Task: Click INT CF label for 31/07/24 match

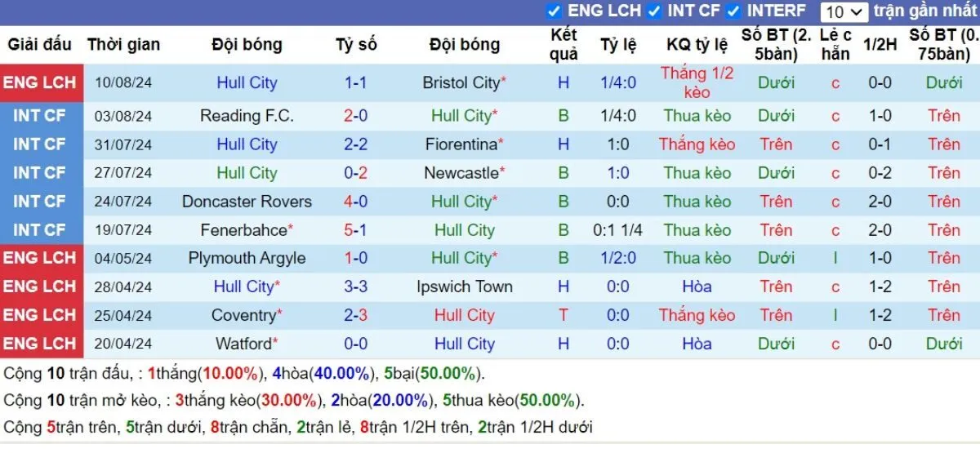Action: click(x=39, y=144)
